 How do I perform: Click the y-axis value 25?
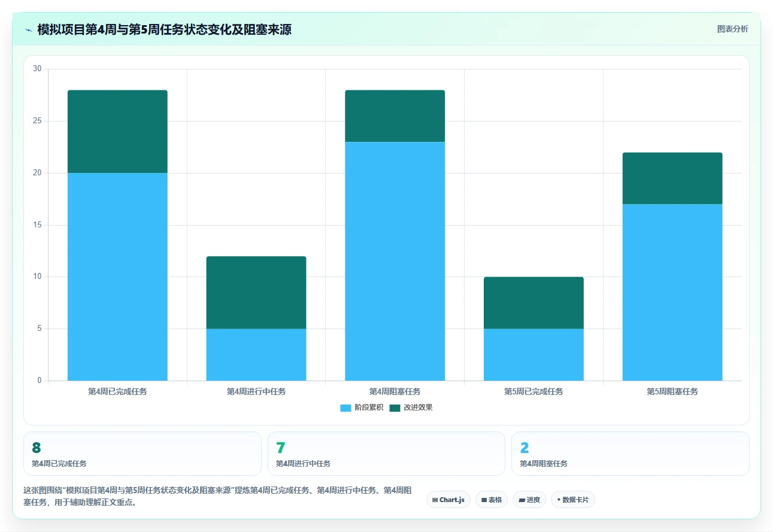pyautogui.click(x=37, y=121)
